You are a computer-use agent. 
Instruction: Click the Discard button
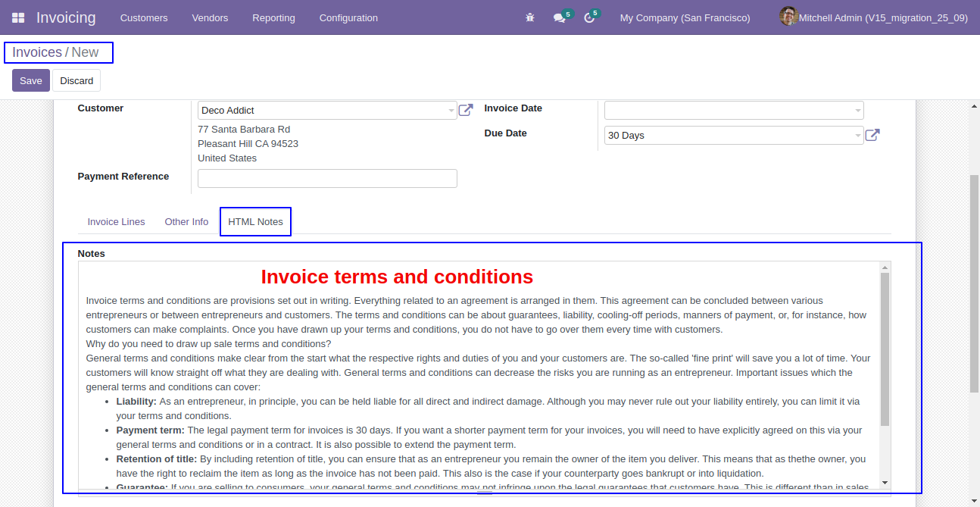tap(76, 80)
